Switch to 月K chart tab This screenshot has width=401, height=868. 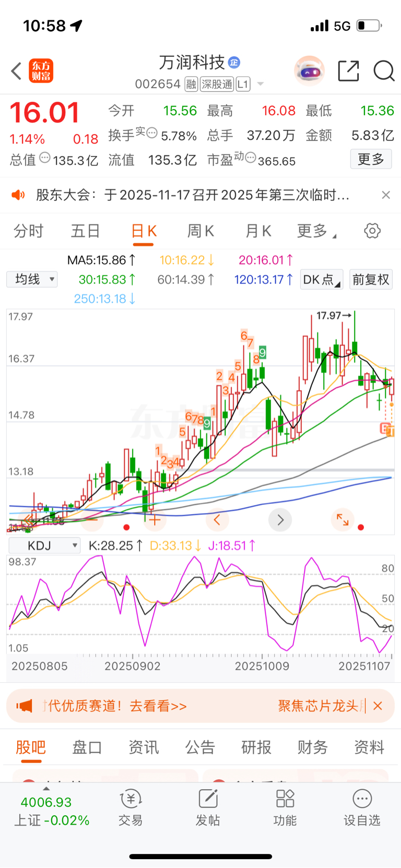coord(258,231)
